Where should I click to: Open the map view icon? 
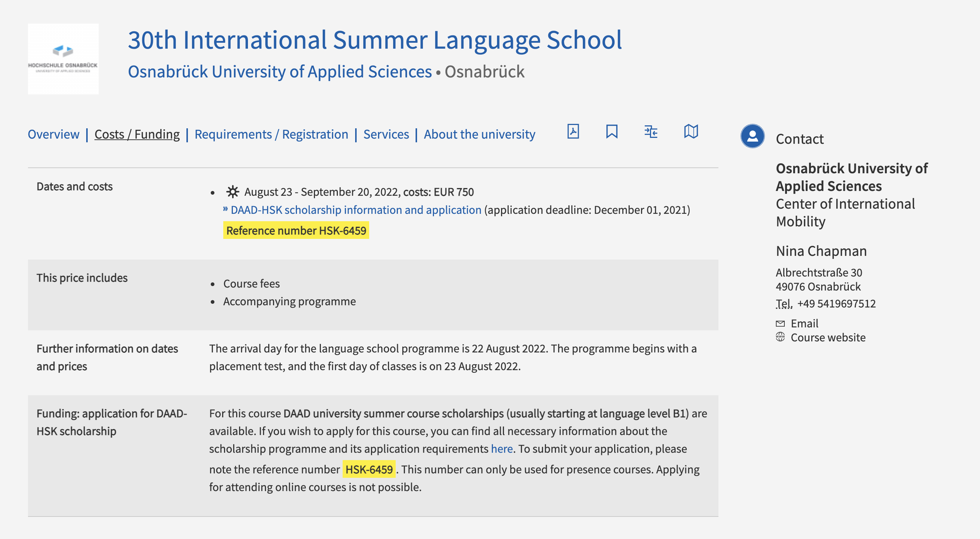[x=691, y=131]
